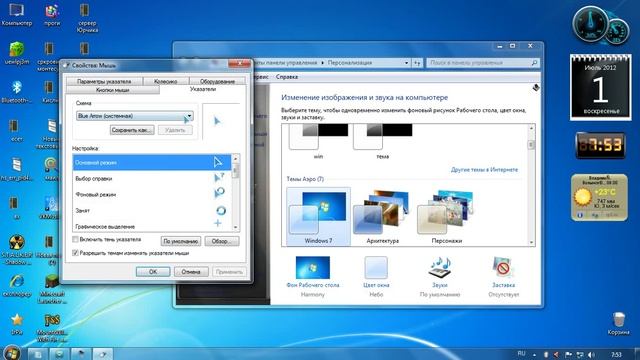Switch to Параметры указателя tab
640x360 pixels.
(x=104, y=81)
